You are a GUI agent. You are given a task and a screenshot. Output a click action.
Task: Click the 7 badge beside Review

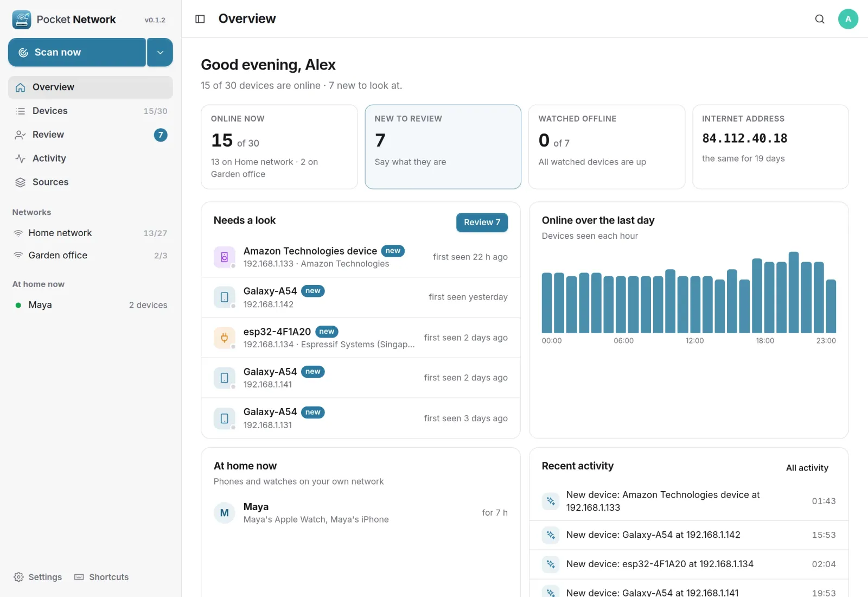(x=161, y=135)
